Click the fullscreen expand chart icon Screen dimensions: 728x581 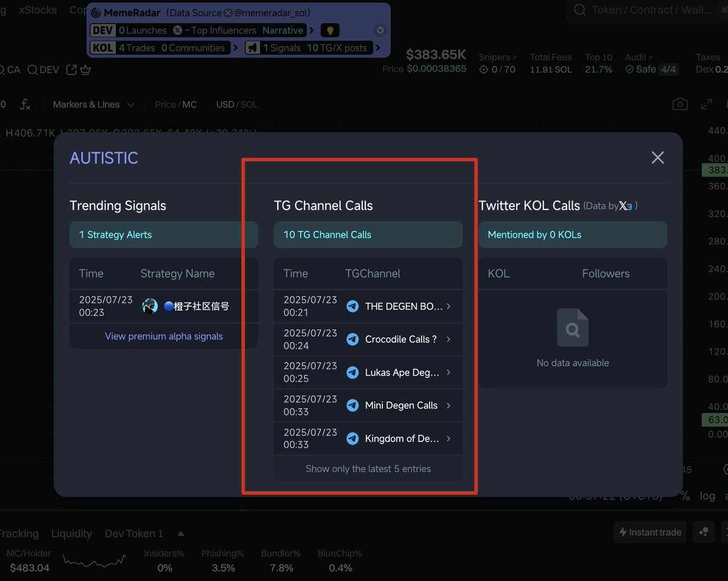[706, 104]
